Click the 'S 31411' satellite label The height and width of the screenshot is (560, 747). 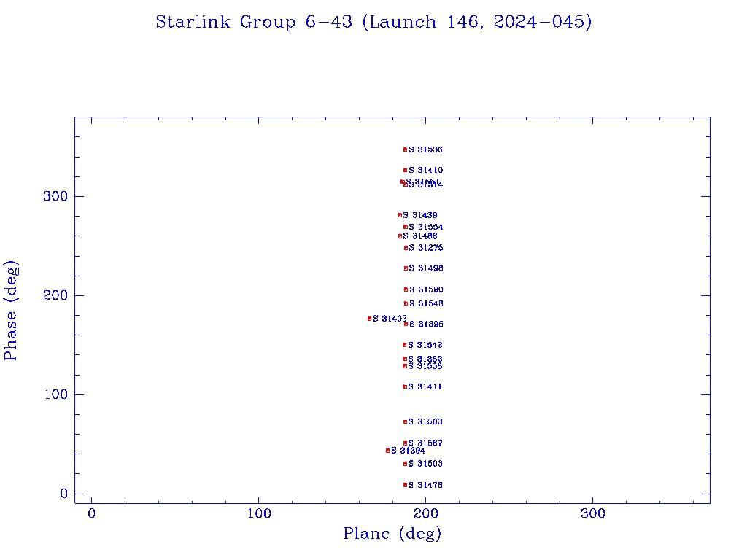pos(425,386)
